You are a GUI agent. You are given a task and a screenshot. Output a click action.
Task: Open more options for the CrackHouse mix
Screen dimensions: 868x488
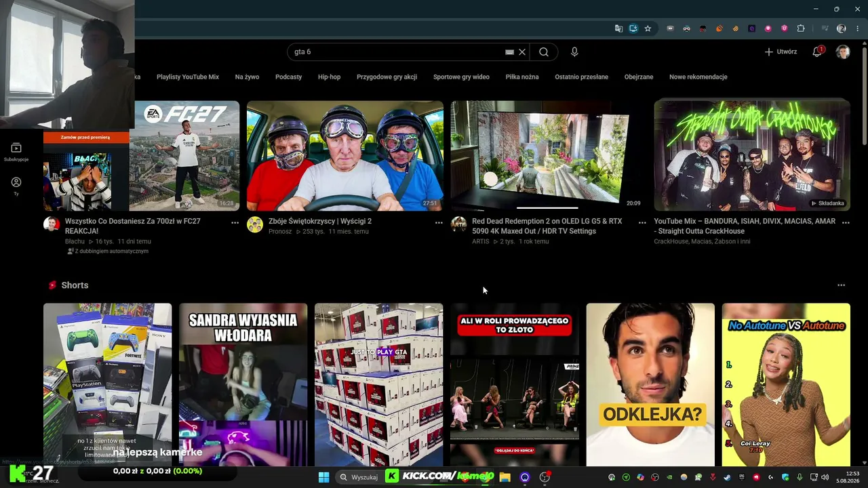pos(846,222)
